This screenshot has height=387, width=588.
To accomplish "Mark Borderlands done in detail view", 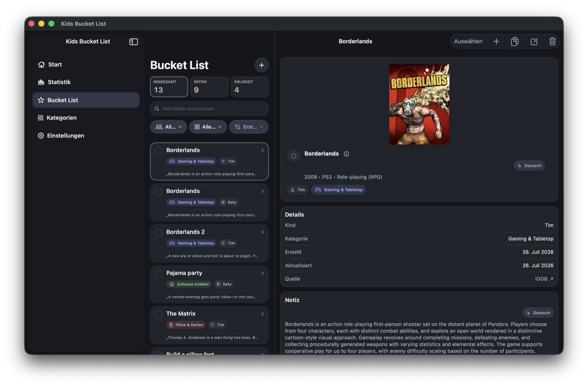I will pos(294,156).
